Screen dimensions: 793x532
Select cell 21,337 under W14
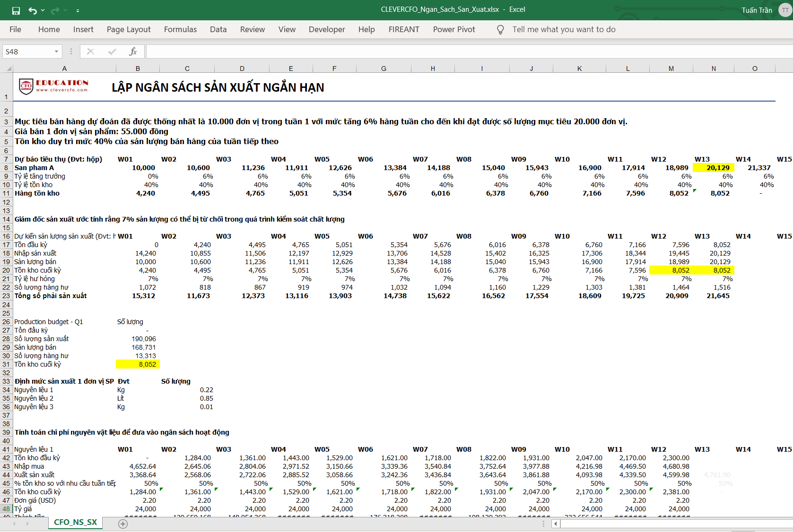[755, 168]
